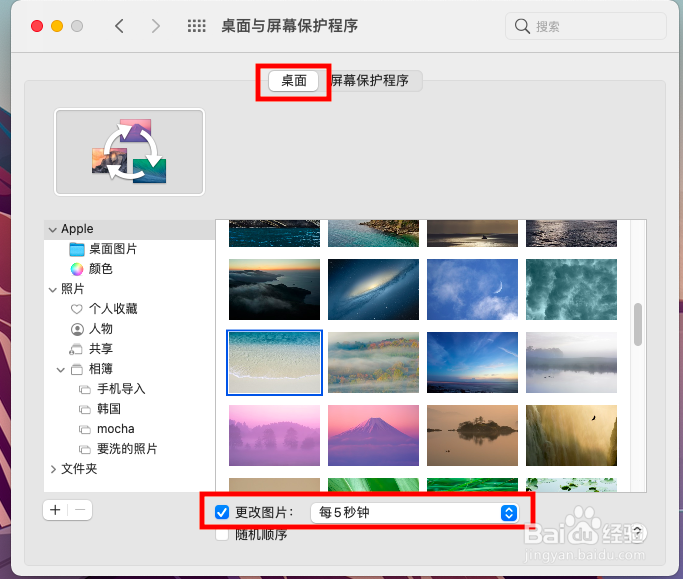The width and height of the screenshot is (683, 579).
Task: Click the magnifier search icon
Action: point(522,26)
